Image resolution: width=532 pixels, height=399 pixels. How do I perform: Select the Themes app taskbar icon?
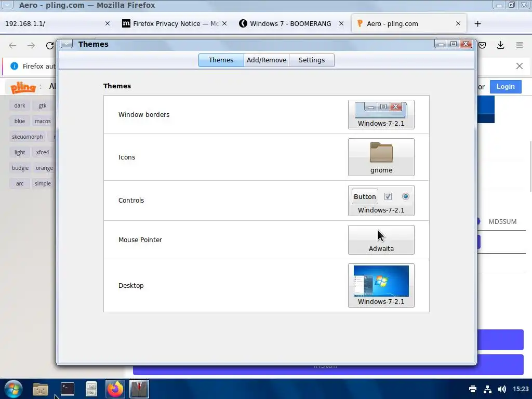139,389
